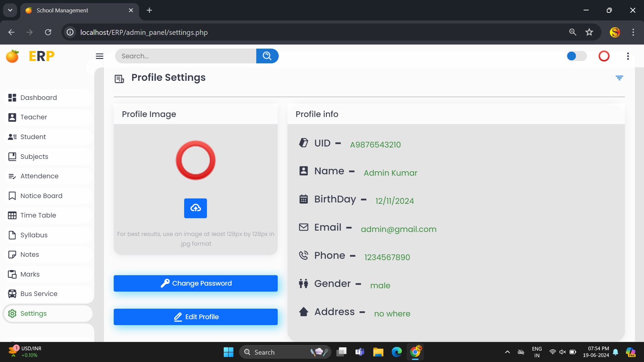
Task: Select Bus Service from sidebar
Action: pyautogui.click(x=39, y=294)
